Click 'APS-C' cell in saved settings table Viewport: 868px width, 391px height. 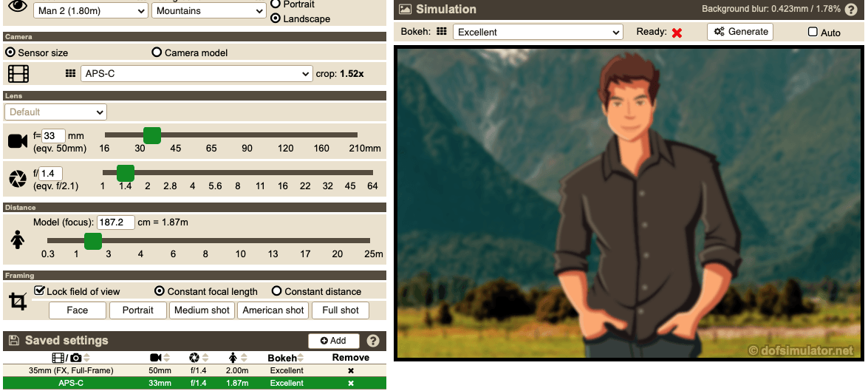(x=72, y=384)
